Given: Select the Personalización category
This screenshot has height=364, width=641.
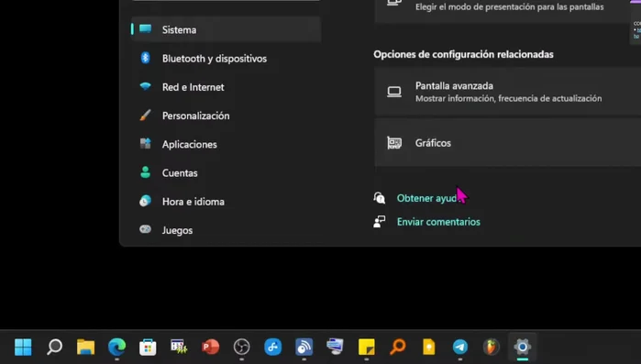Looking at the screenshot, I should (227, 116).
